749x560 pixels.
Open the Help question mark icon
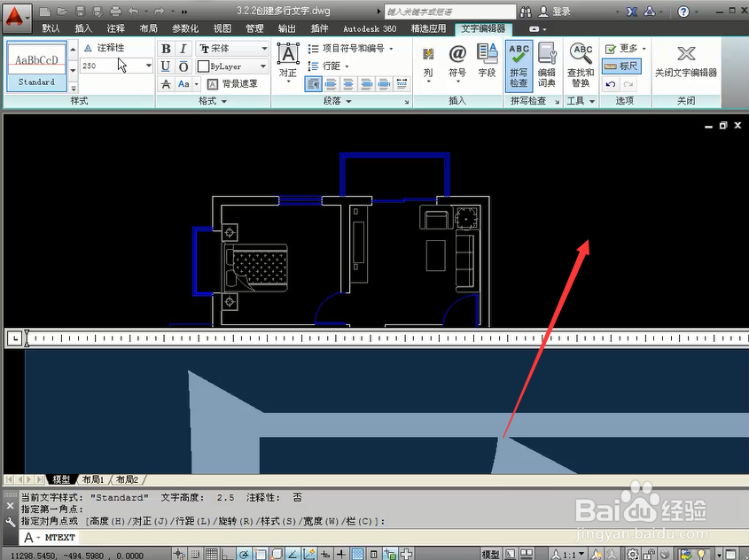[x=683, y=12]
